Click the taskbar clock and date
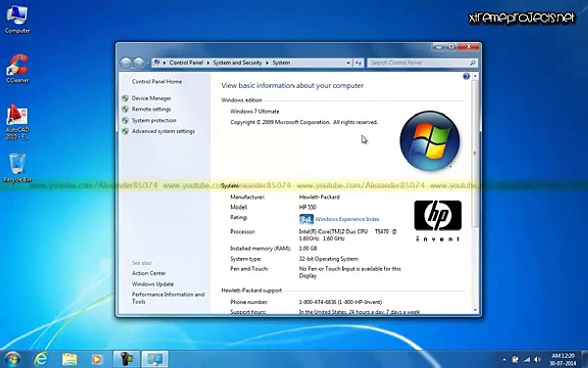The width and height of the screenshot is (588, 368). (562, 359)
